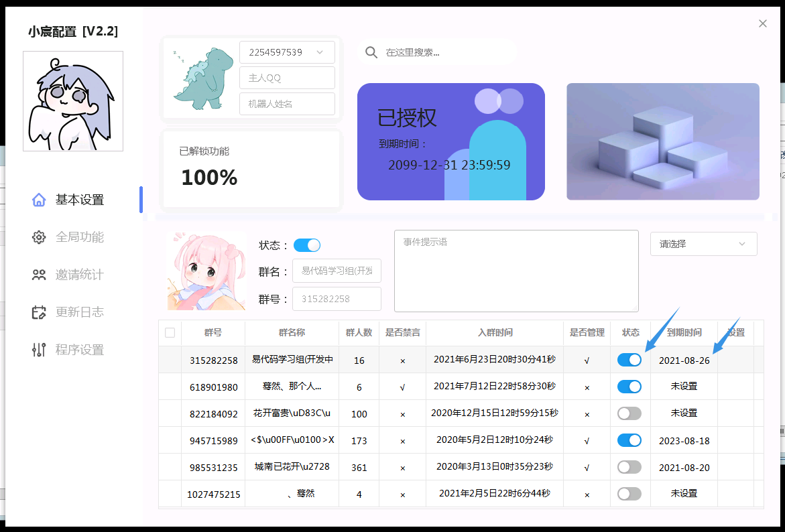Image resolution: width=785 pixels, height=532 pixels.
Task: Select group number 618901980 cell
Action: tap(213, 387)
